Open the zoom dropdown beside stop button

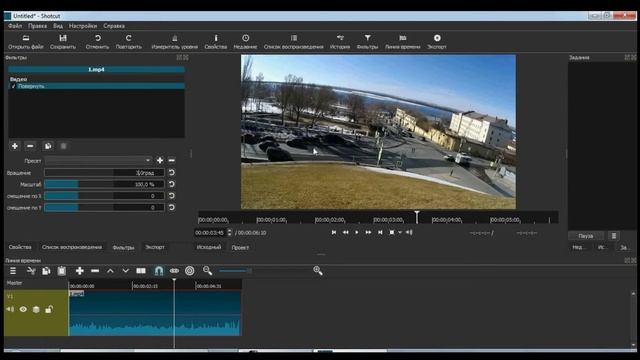(x=400, y=232)
